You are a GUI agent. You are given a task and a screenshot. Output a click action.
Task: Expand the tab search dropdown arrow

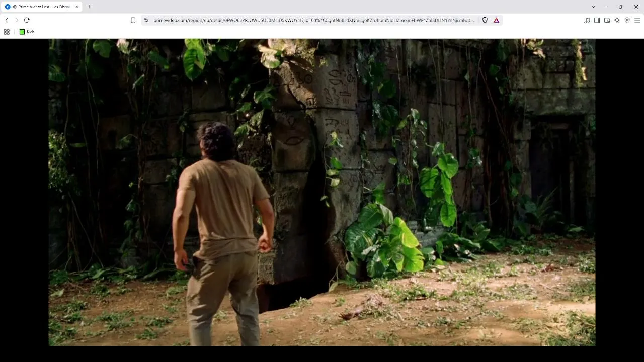click(593, 7)
